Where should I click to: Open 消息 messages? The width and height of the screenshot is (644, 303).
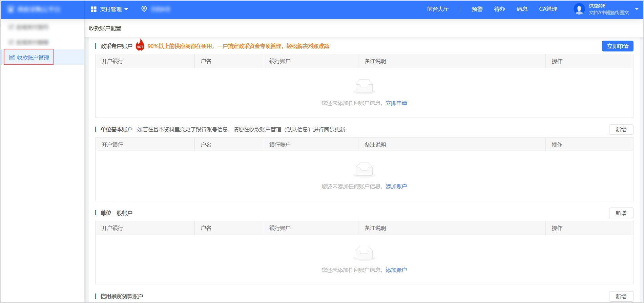tap(522, 9)
